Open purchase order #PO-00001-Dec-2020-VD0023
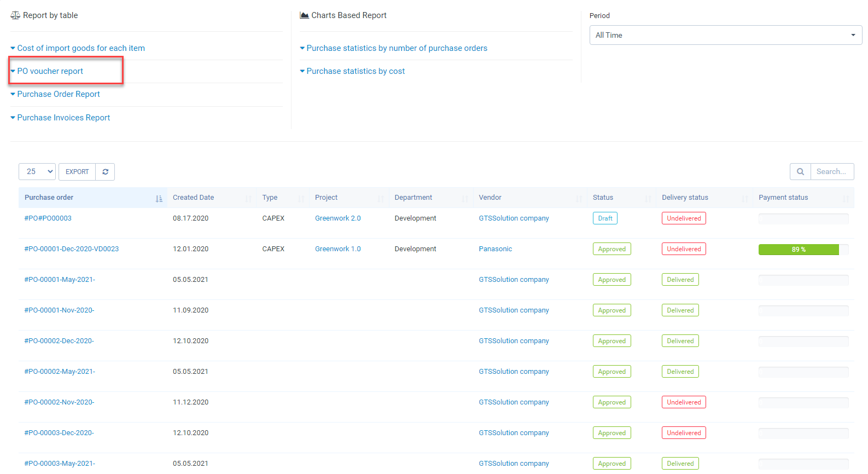 pos(72,249)
